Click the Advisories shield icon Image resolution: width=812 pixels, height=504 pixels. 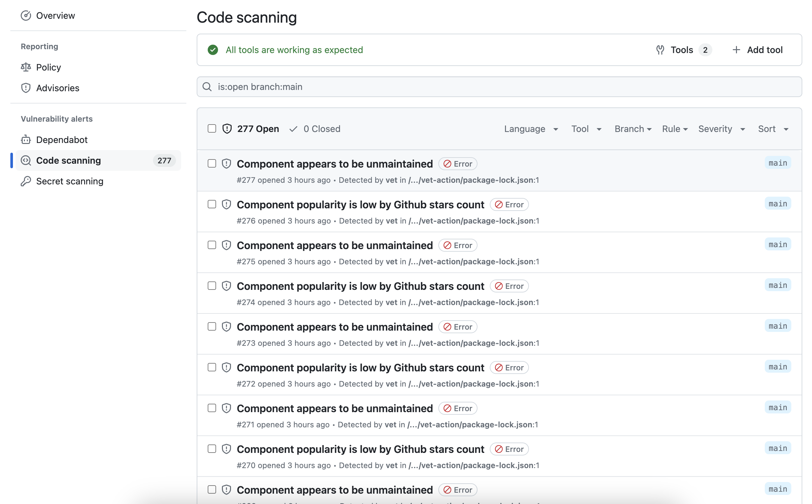[x=26, y=88]
